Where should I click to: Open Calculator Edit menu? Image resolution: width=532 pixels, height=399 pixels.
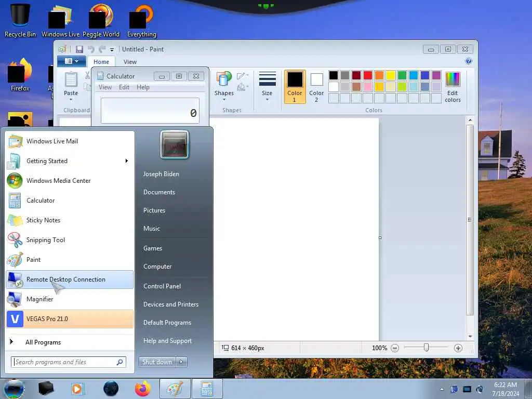[124, 87]
